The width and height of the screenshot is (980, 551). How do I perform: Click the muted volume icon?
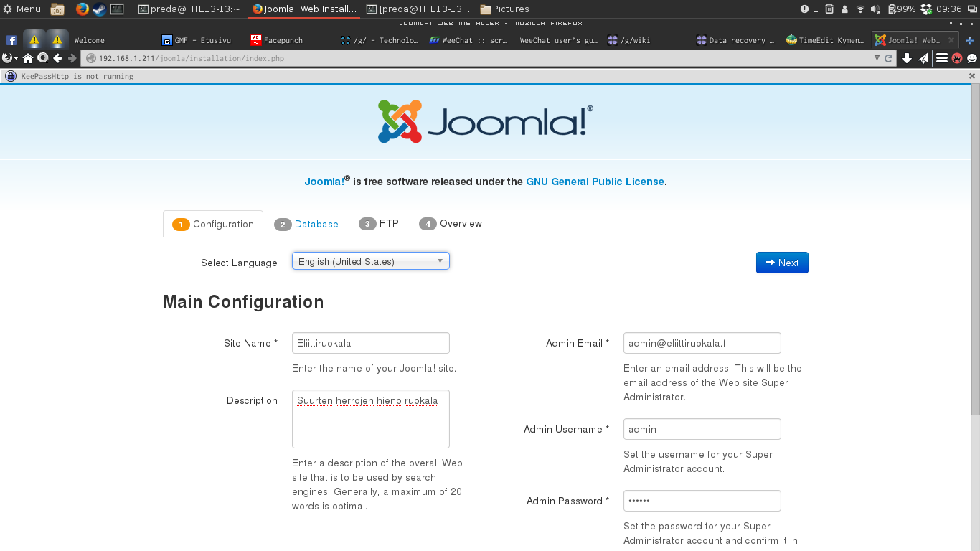(876, 9)
